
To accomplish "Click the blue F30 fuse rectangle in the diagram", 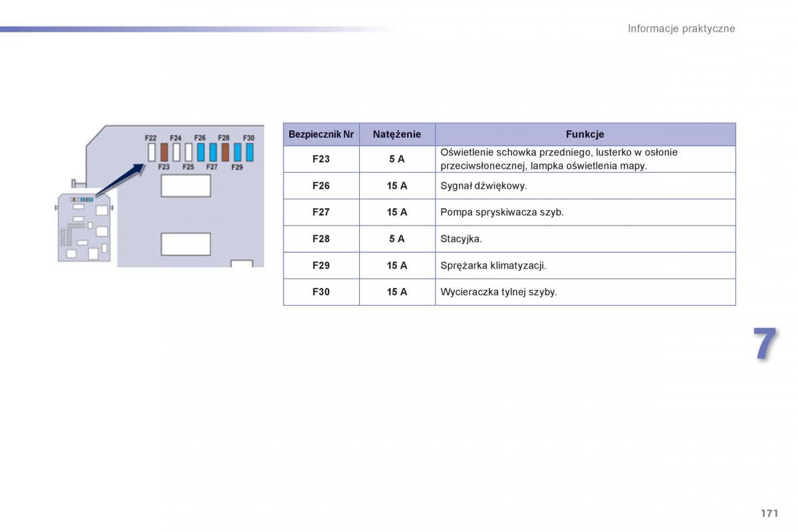I will (249, 152).
